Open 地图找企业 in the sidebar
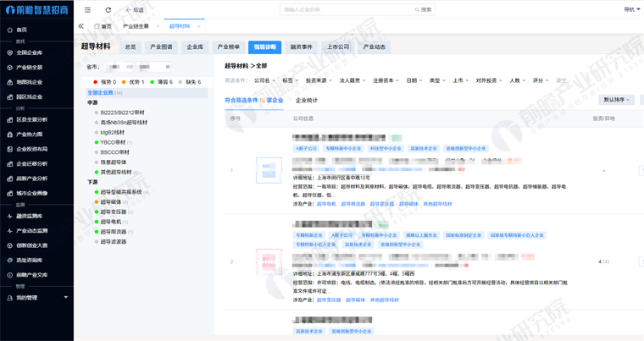Image resolution: width=644 pixels, height=341 pixels. pyautogui.click(x=29, y=82)
